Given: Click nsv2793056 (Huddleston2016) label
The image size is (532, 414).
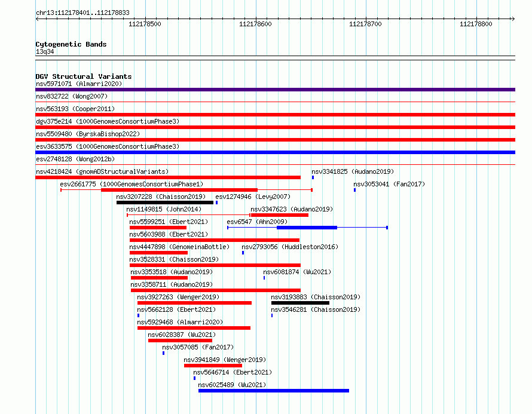Looking at the screenshot, I should (x=290, y=247).
